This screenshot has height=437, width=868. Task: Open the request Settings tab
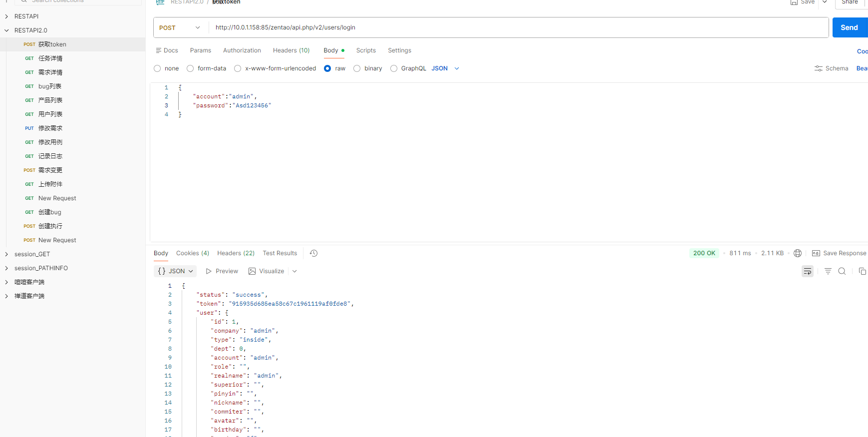pos(400,50)
